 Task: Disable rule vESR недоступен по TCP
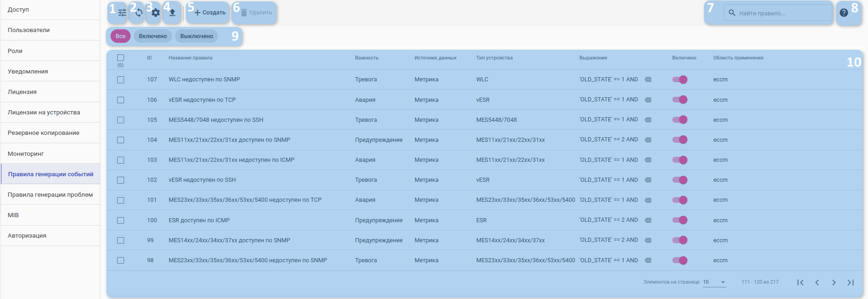680,100
